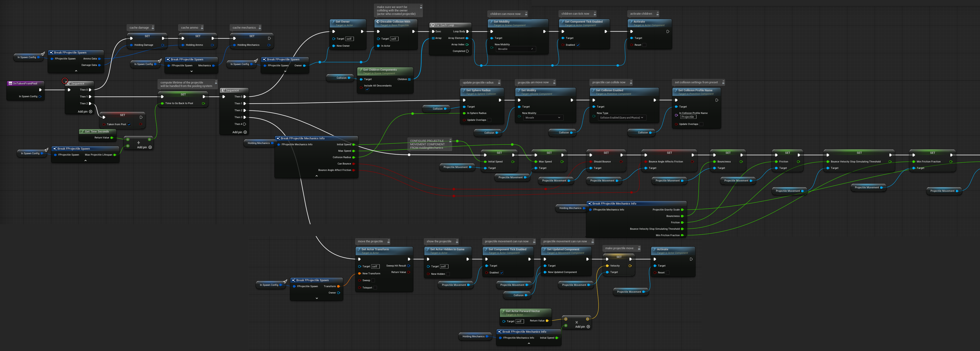Click the Add pin plus icon on the first Sequence node
980x351 pixels.
click(x=90, y=111)
